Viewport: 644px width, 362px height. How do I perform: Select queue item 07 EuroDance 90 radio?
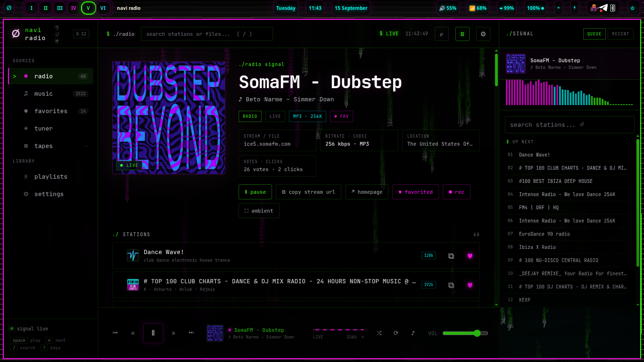tap(568, 234)
